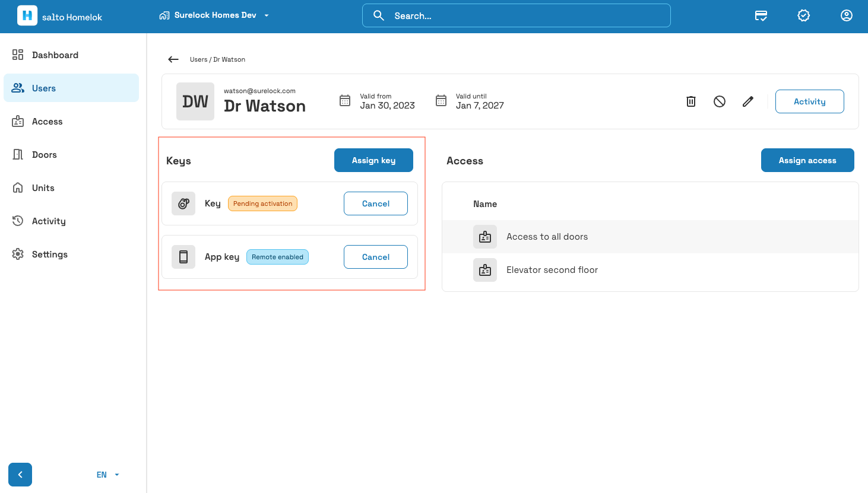Select the Access to all doors row
This screenshot has width=868, height=493.
coord(650,237)
